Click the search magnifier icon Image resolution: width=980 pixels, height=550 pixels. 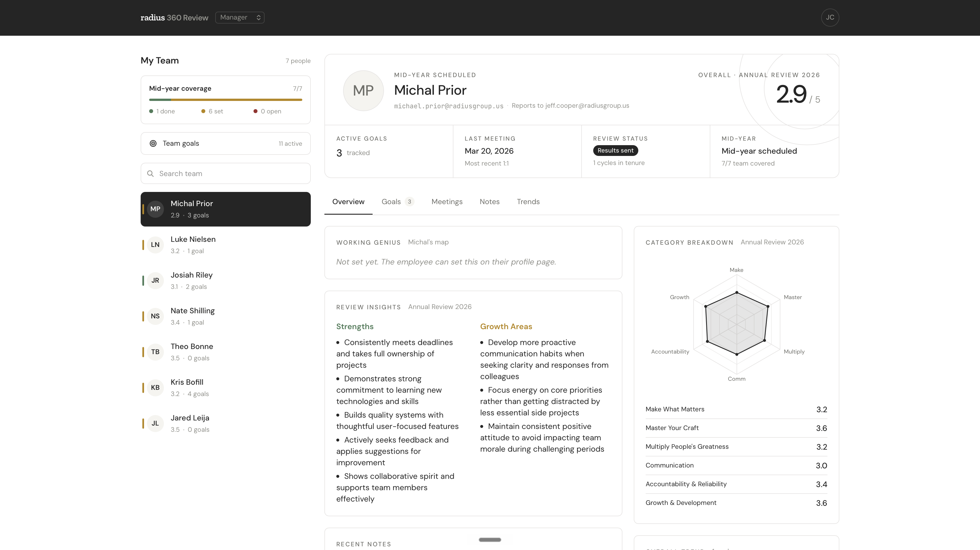point(150,174)
